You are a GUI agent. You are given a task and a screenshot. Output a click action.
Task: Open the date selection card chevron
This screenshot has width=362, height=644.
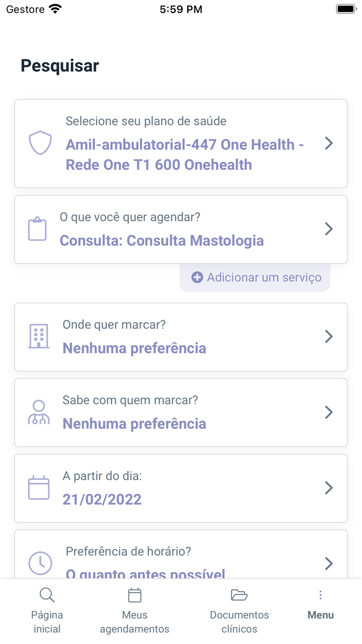coord(329,487)
